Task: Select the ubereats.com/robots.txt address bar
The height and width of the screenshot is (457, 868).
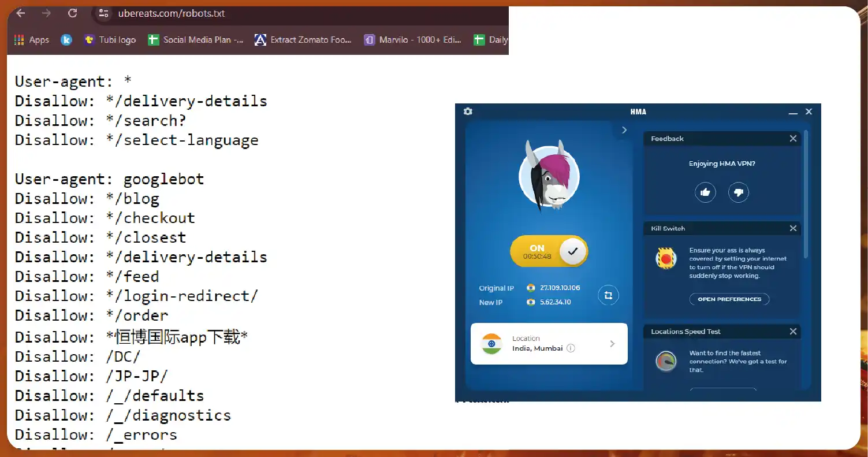Action: tap(172, 13)
